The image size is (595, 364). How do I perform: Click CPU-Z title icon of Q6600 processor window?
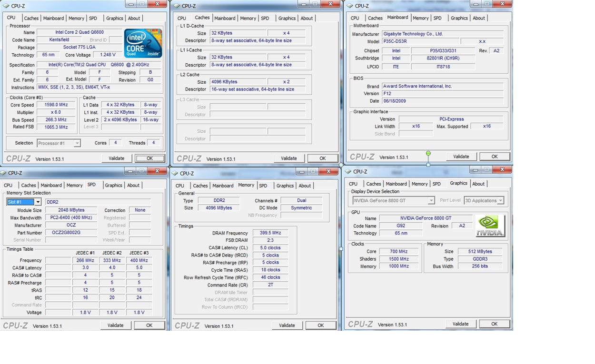[x=6, y=6]
